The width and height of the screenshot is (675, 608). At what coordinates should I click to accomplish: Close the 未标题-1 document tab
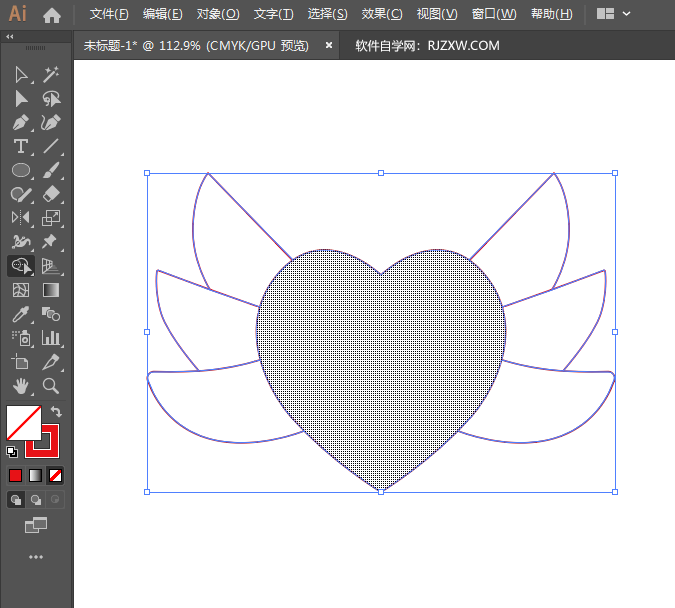pos(329,45)
